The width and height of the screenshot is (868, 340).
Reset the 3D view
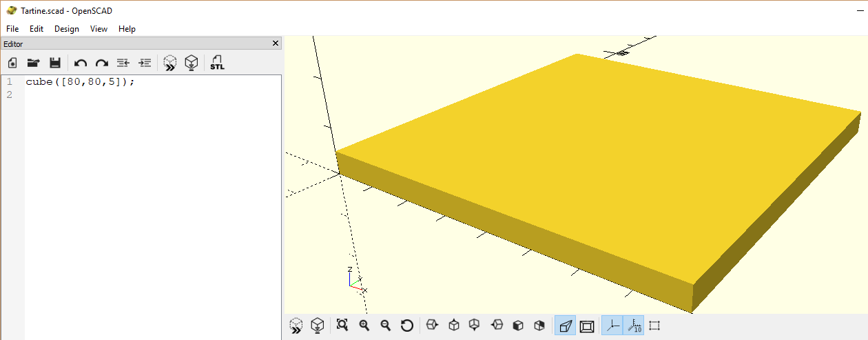click(406, 326)
